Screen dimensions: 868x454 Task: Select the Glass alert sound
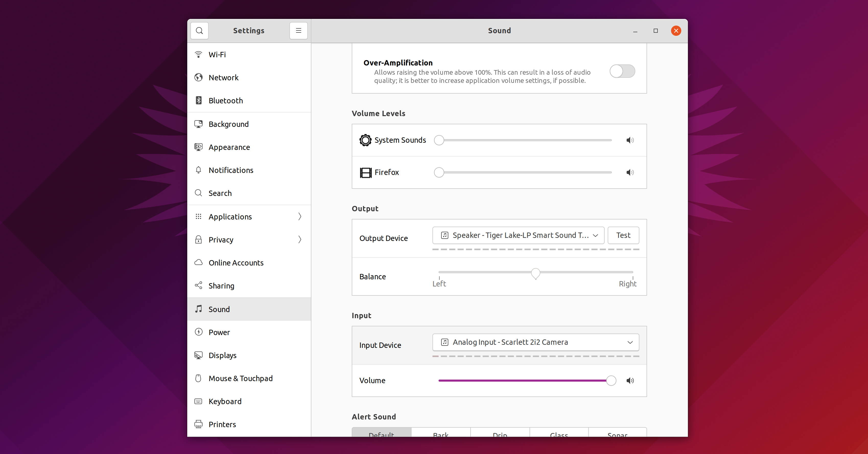click(x=559, y=434)
